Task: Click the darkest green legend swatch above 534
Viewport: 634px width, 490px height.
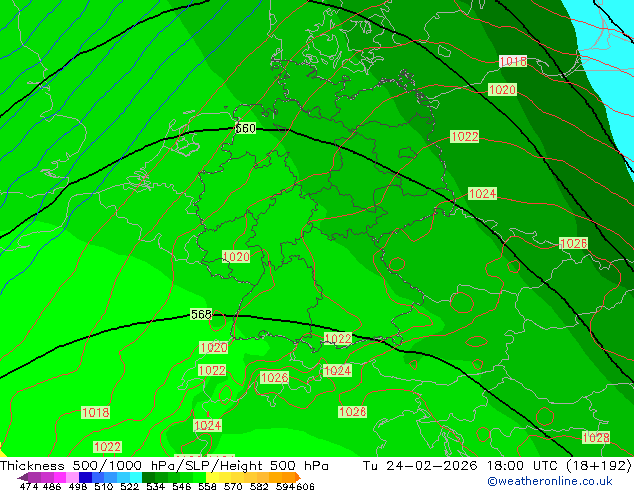Action: point(148,477)
